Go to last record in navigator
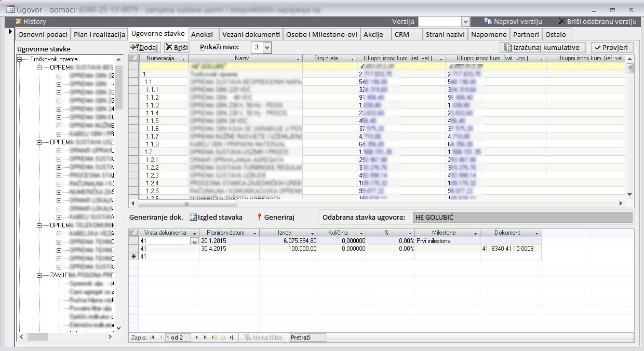644x351 pixels. coord(206,337)
